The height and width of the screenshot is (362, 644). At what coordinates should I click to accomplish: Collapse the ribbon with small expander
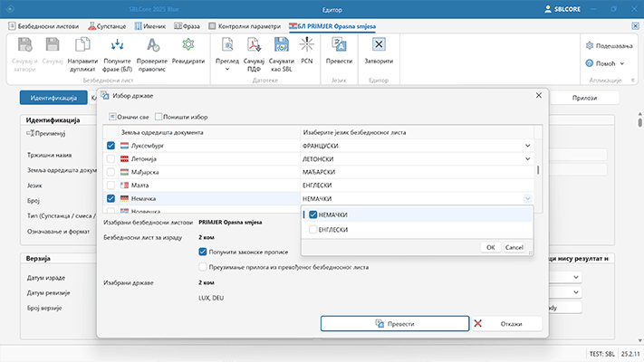pyautogui.click(x=633, y=80)
